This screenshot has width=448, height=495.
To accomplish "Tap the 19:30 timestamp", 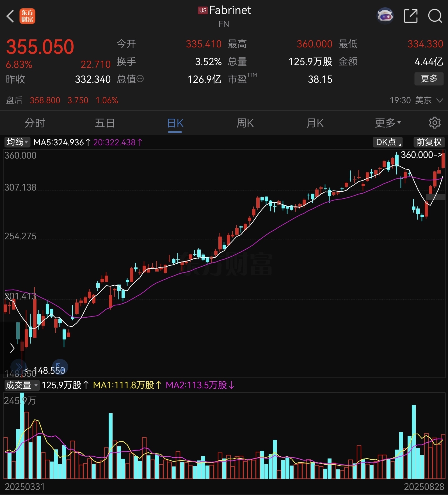I will (x=400, y=100).
